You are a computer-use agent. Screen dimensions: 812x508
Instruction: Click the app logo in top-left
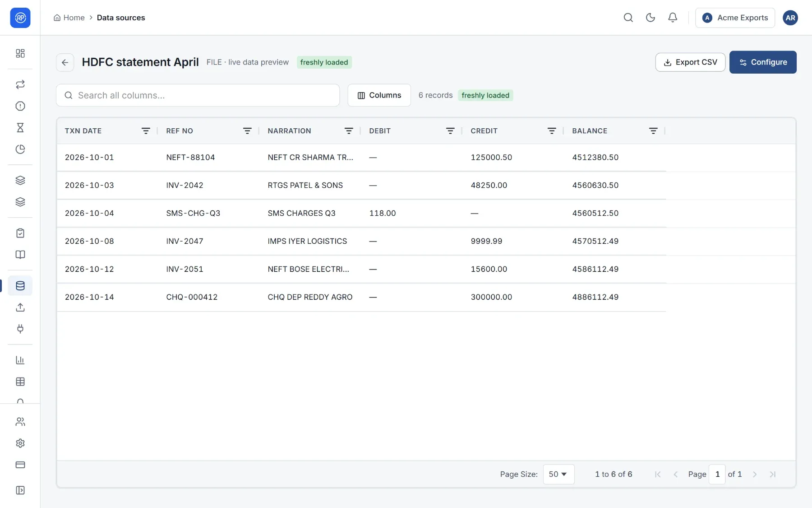pyautogui.click(x=20, y=18)
